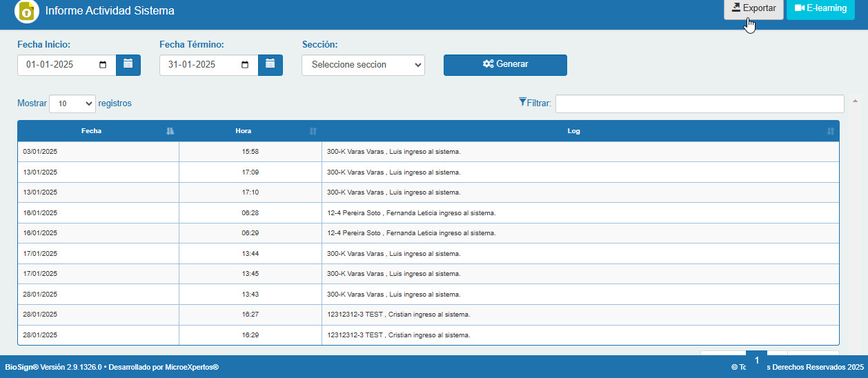Click the Exportar button
This screenshot has width=868, height=378.
click(x=753, y=9)
